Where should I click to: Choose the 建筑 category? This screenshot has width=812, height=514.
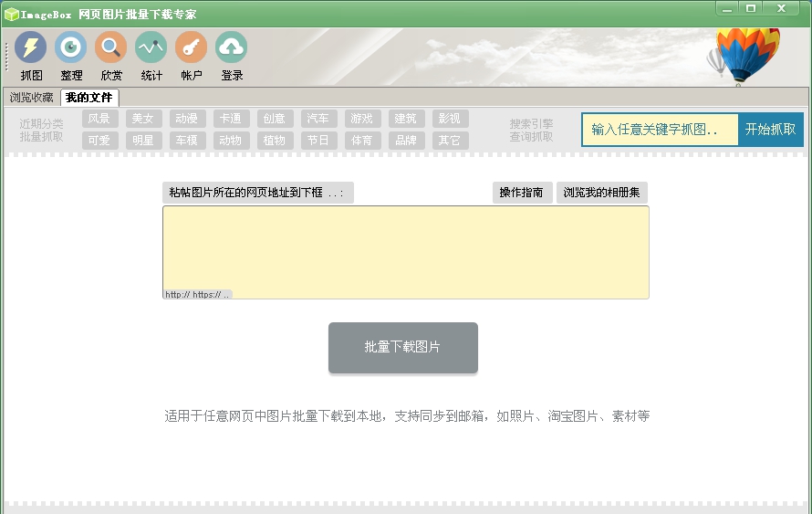pos(406,119)
